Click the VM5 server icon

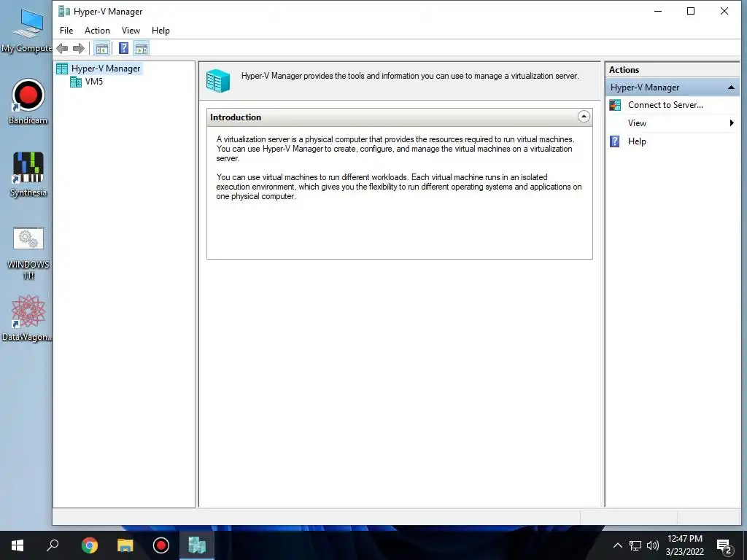pyautogui.click(x=76, y=82)
